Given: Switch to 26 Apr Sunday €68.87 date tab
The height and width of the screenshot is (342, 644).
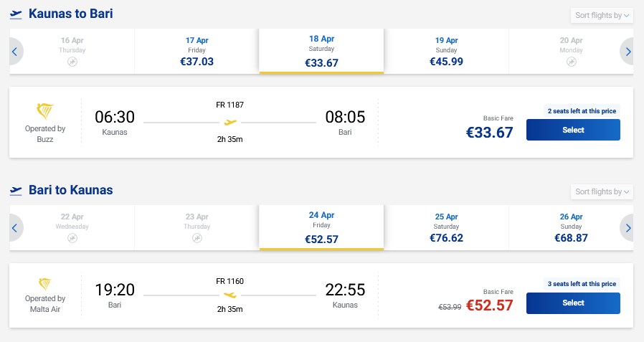Looking at the screenshot, I should (x=571, y=227).
